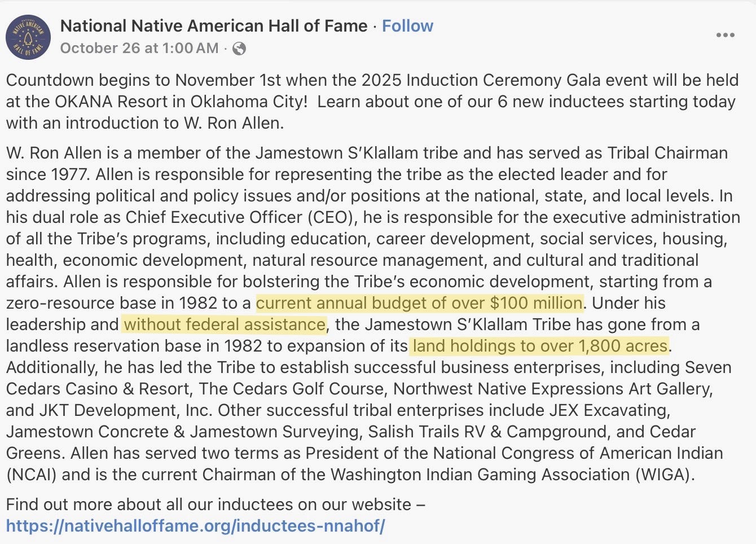
Task: Click the words 'Salish Trails RV & Campground'
Action: 488,432
